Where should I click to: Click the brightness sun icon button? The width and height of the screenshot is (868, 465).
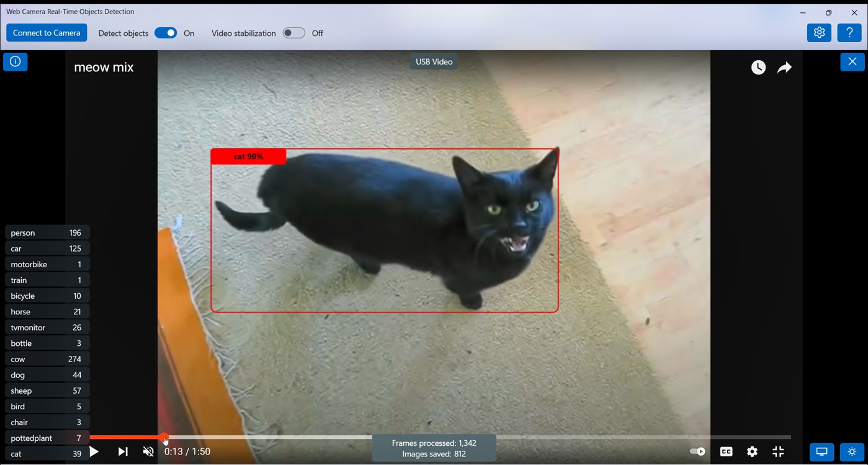point(852,452)
